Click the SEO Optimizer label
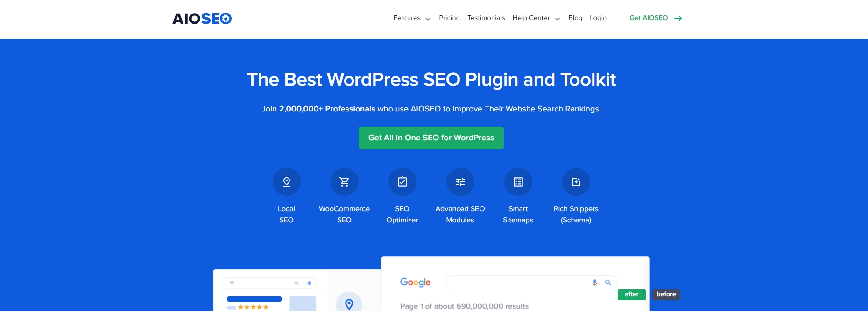 402,214
